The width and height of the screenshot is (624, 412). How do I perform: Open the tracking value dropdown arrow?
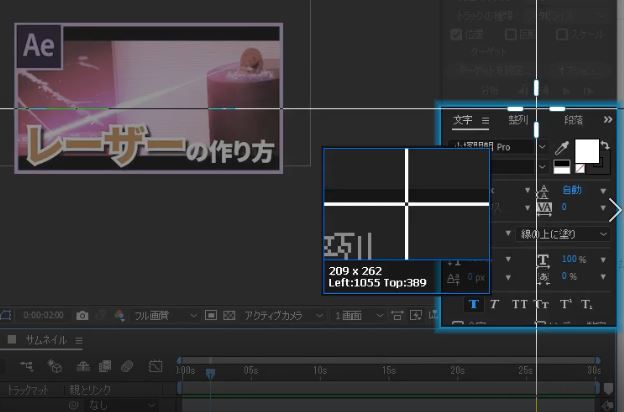(603, 208)
